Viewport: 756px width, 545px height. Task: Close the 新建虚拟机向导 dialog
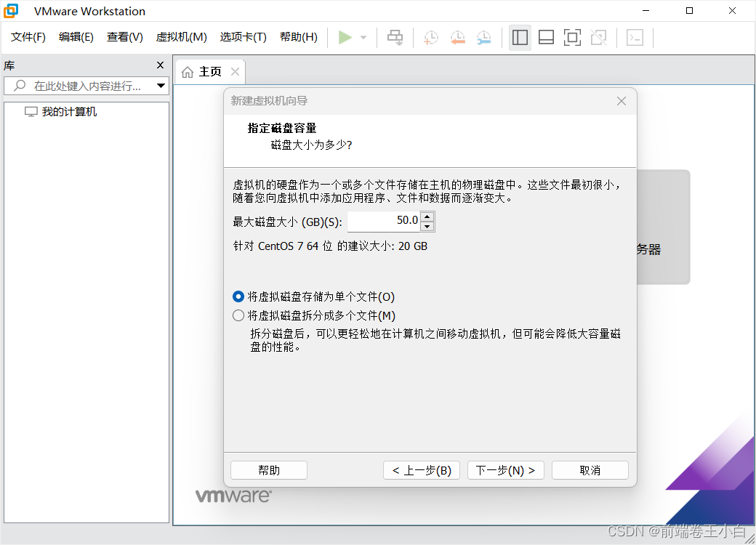(x=622, y=101)
